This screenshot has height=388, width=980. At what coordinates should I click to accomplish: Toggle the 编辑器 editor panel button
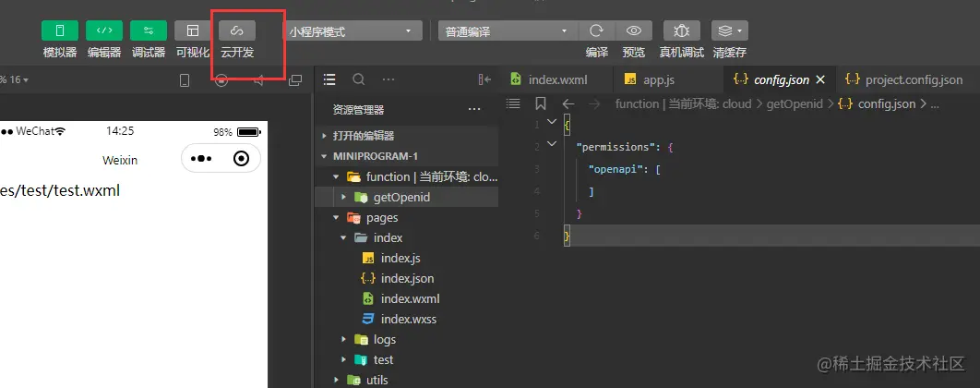coord(103,30)
